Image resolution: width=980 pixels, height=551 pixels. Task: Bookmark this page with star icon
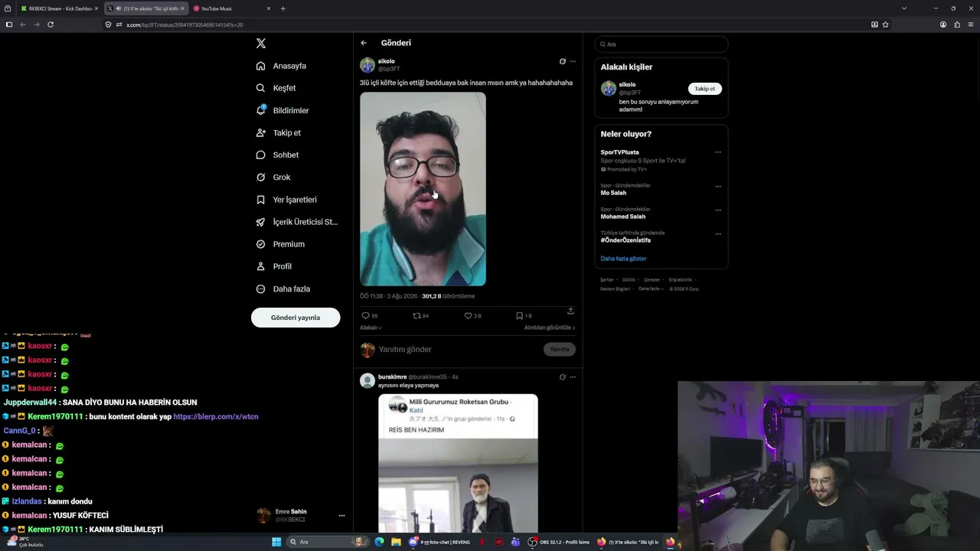pos(886,24)
